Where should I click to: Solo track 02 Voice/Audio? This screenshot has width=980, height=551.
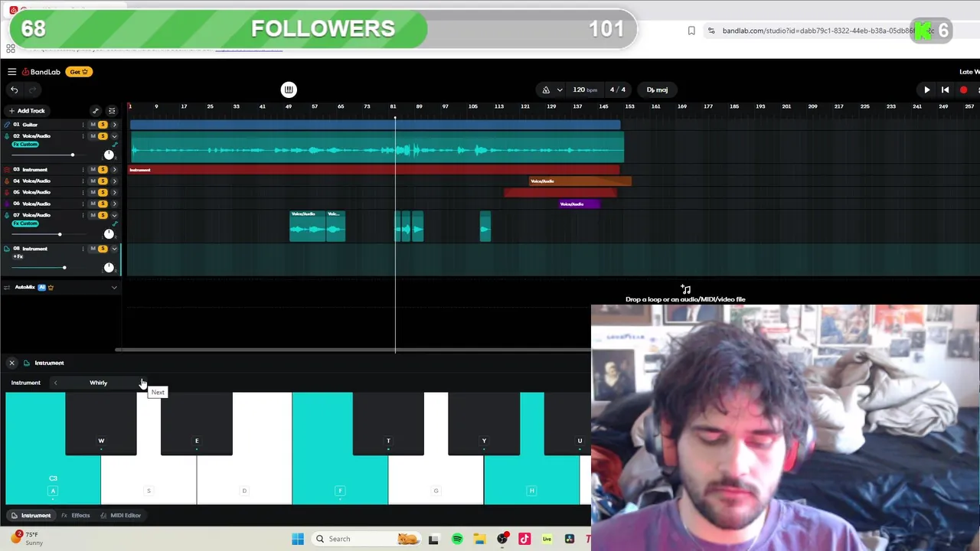(103, 136)
